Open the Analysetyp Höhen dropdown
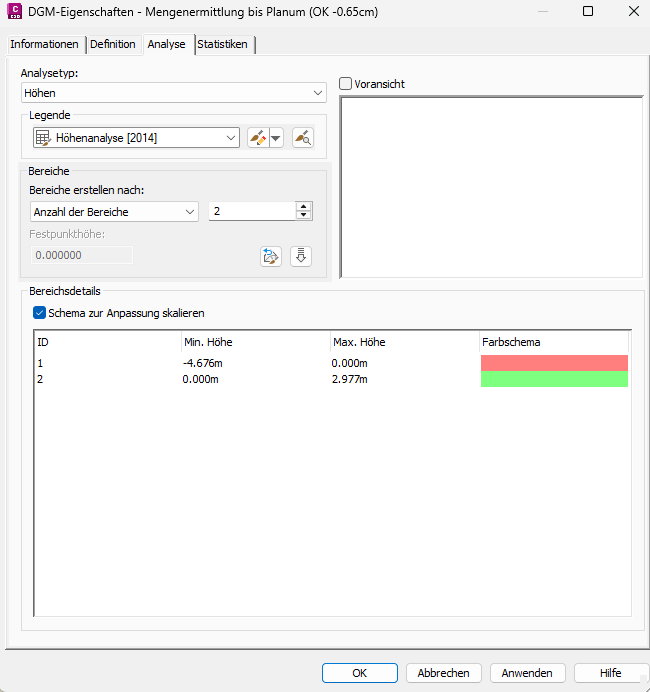This screenshot has width=650, height=692. [173, 93]
